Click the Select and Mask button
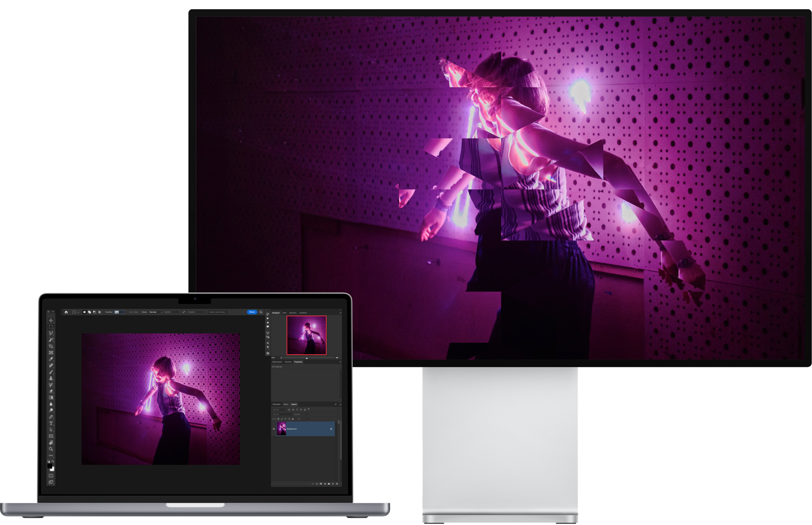The image size is (812, 525). (217, 312)
